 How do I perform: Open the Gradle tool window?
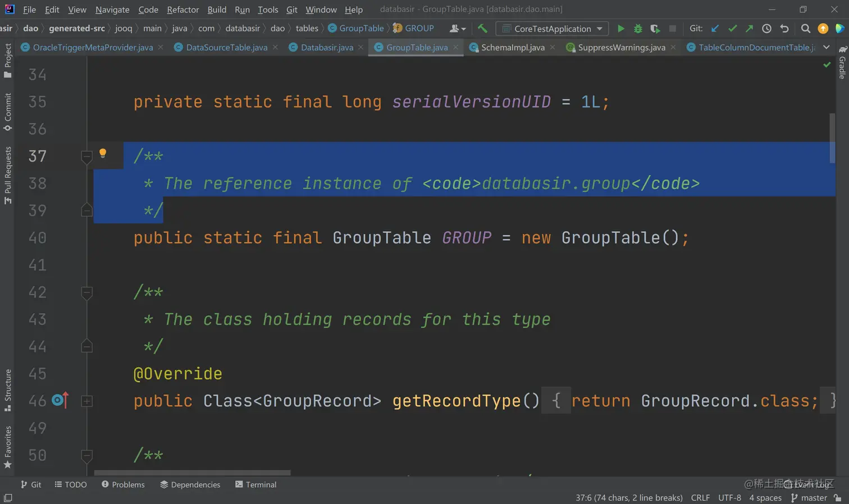842,62
